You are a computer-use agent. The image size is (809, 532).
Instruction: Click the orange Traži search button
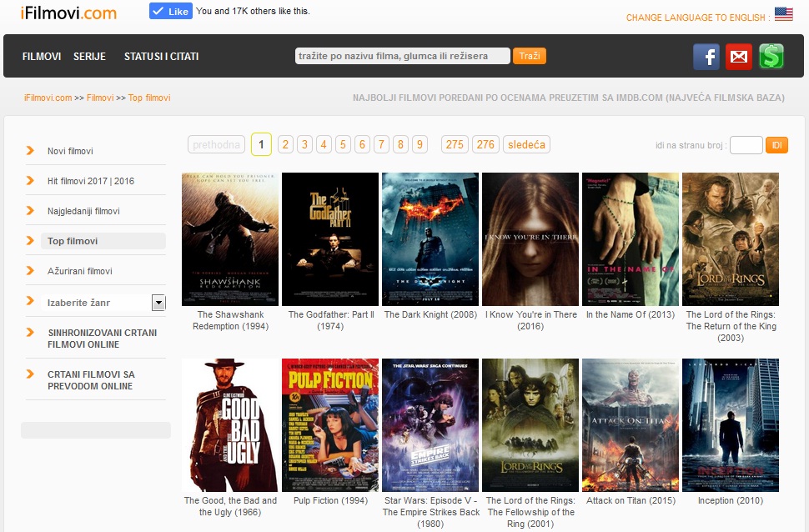point(530,56)
